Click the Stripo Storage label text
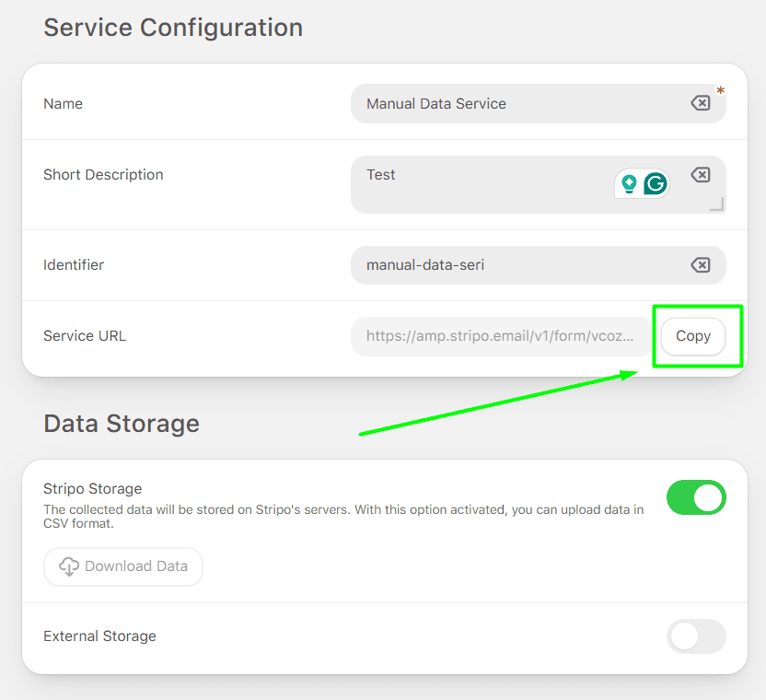766x700 pixels. tap(92, 488)
